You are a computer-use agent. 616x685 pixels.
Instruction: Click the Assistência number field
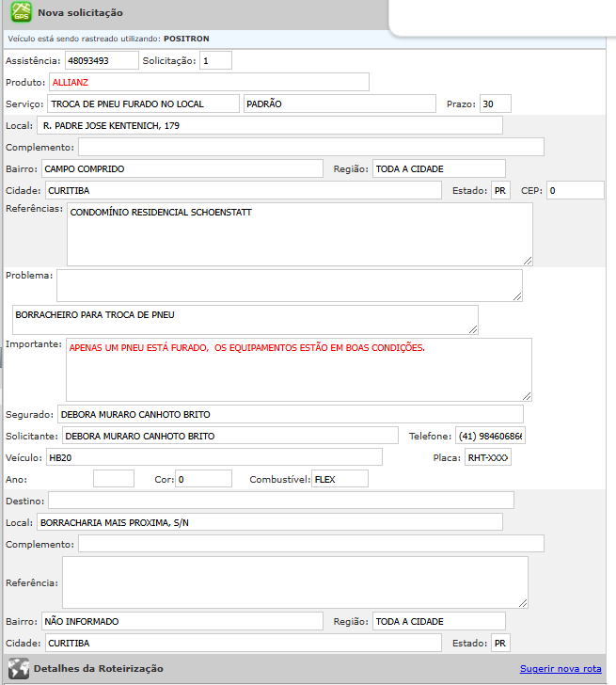tap(100, 60)
